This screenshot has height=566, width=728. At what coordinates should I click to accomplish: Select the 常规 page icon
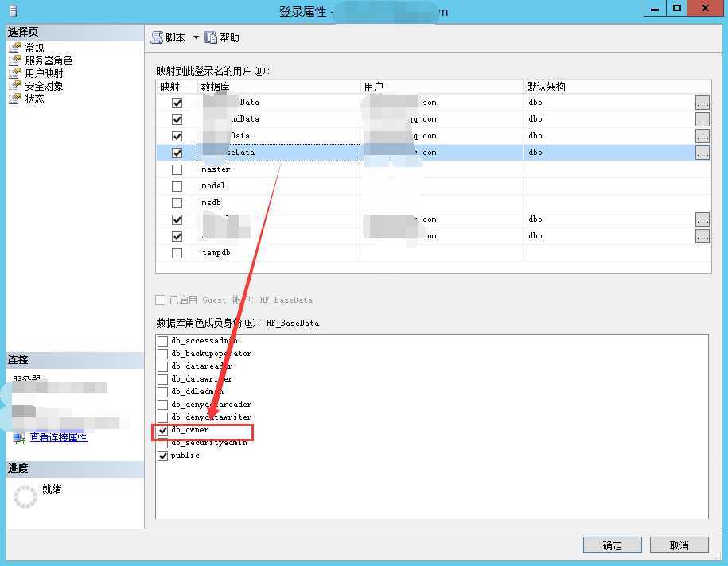coord(15,48)
